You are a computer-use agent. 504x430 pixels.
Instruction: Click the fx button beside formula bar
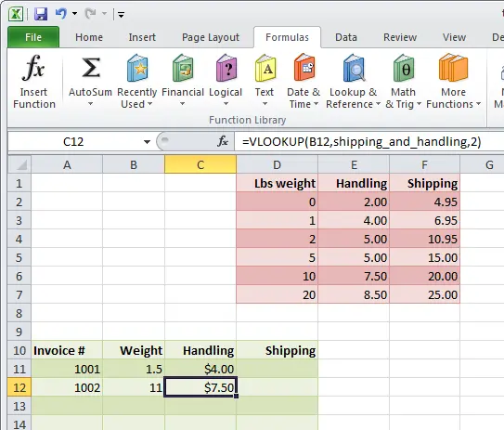(223, 141)
